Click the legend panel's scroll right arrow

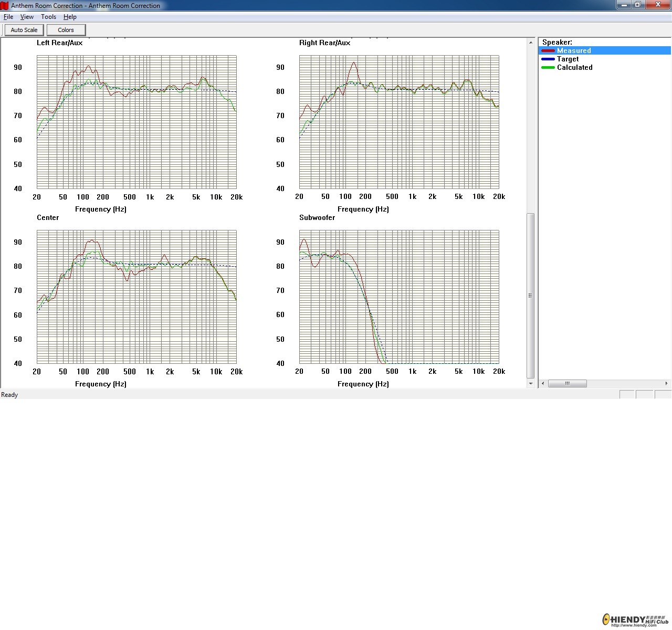(666, 383)
